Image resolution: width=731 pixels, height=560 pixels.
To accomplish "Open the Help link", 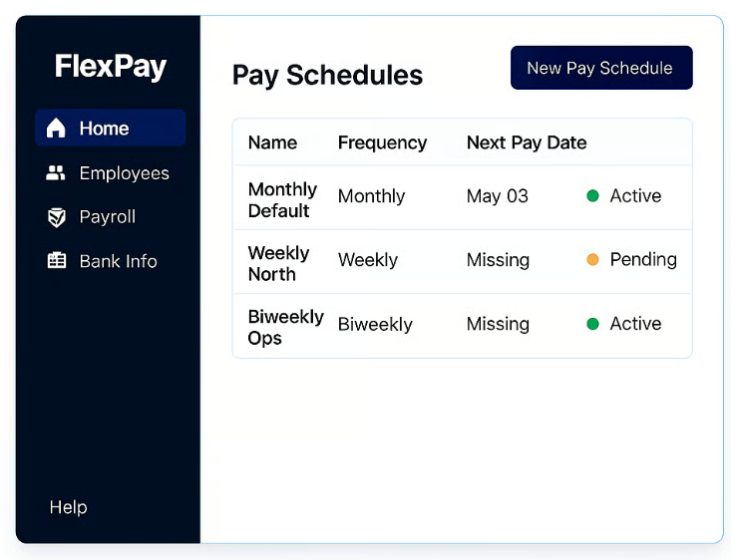I will tap(68, 507).
